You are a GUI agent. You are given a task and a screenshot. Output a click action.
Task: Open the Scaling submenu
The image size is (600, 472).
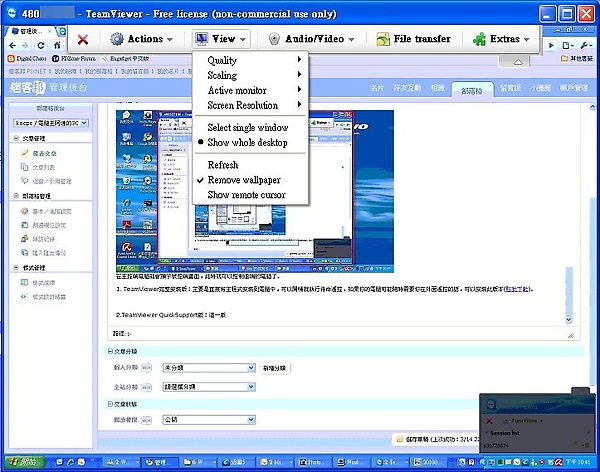(250, 75)
